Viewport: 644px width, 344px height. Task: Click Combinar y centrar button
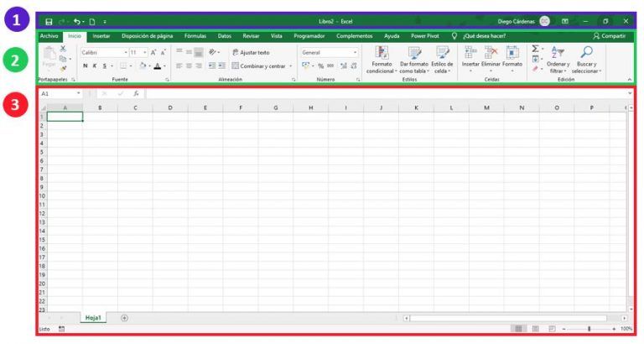click(259, 66)
